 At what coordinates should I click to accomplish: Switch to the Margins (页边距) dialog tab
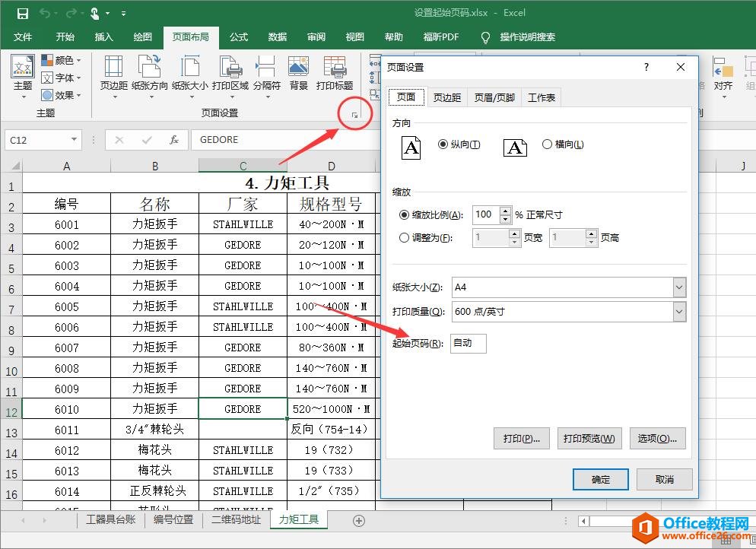(447, 98)
